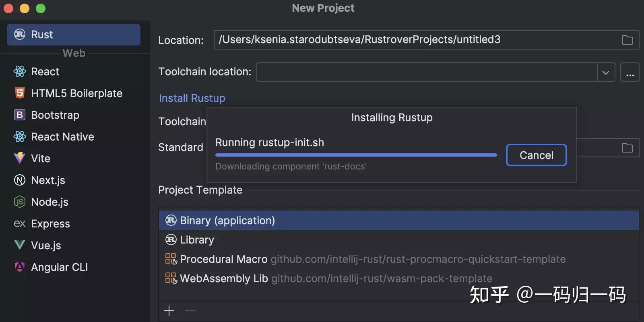Choose the Vite project icon
This screenshot has height=322, width=644.
20,158
